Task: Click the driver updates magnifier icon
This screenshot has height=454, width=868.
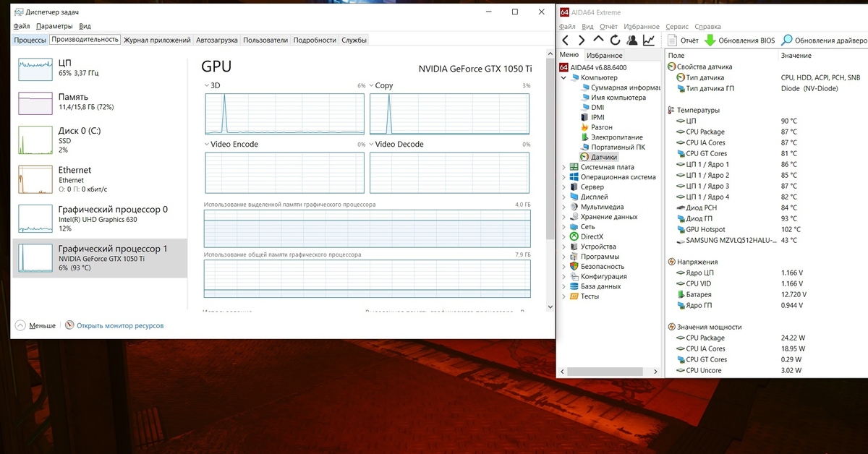Action: point(787,40)
